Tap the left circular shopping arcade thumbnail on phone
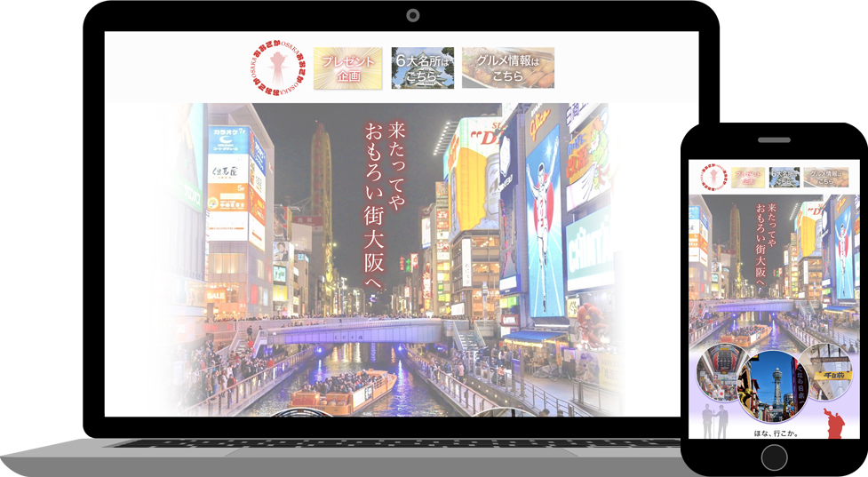This screenshot has width=868, height=477. pyautogui.click(x=720, y=374)
